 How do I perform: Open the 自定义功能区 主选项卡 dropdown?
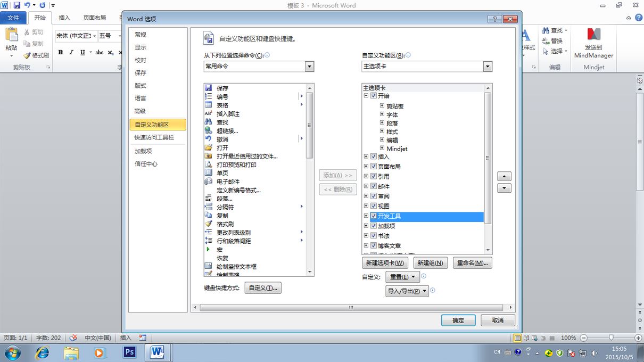488,67
